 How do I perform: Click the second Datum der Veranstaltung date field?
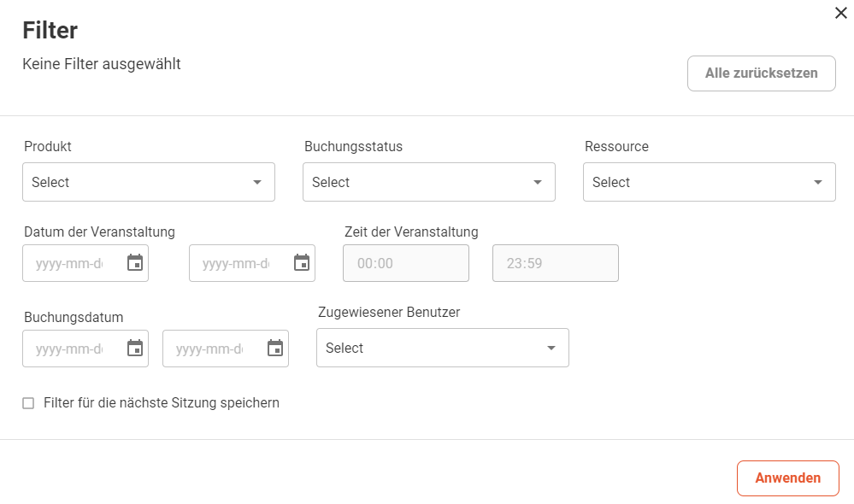point(252,263)
